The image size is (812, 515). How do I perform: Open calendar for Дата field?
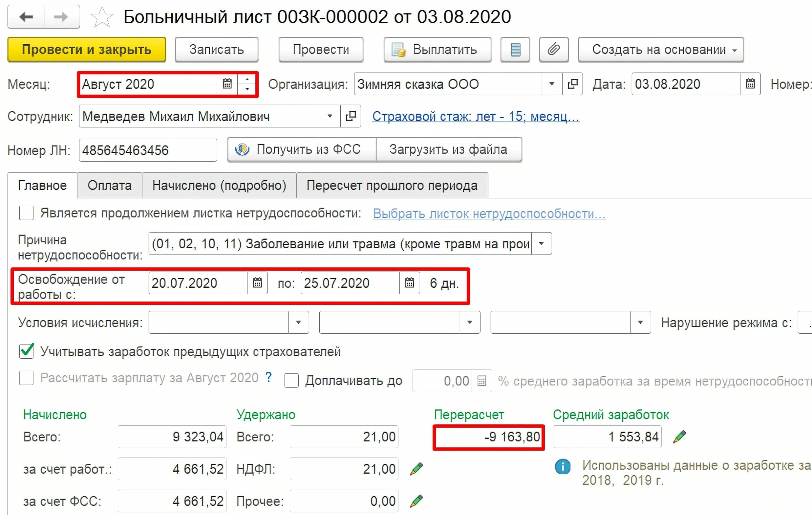(750, 84)
